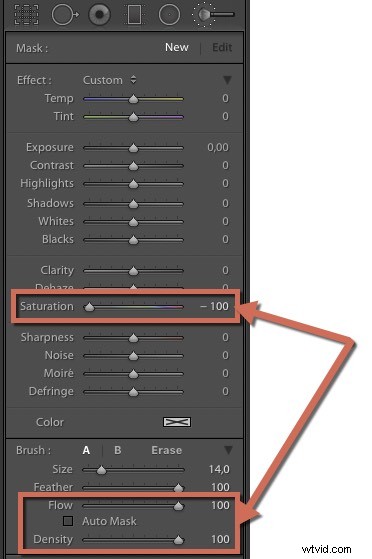Switch to Erase brush
Screen dimensions: 372x559
point(167,450)
